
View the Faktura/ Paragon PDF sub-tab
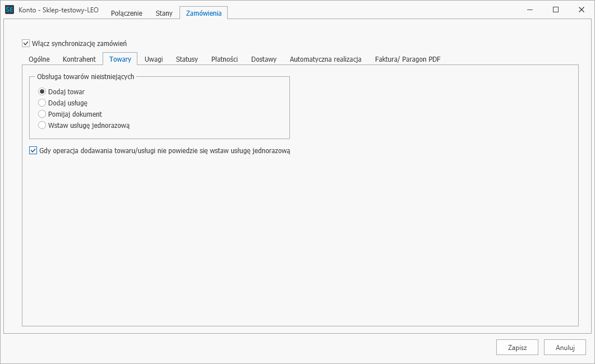tap(408, 59)
